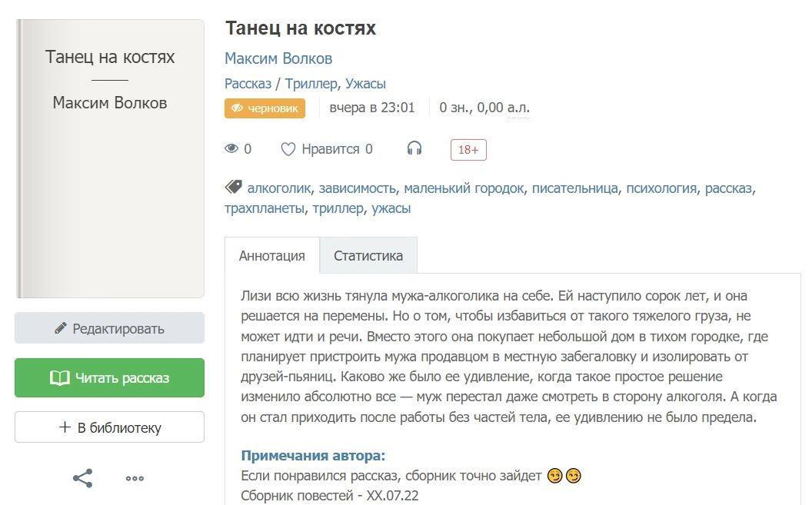Click the share icon below the cover
The image size is (812, 505).
pyautogui.click(x=82, y=478)
